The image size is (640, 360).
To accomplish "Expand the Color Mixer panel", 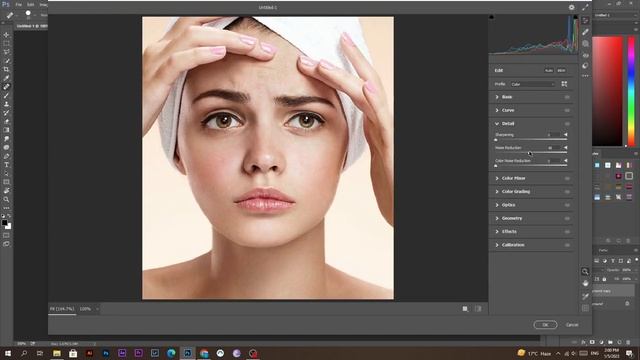I will pyautogui.click(x=497, y=178).
